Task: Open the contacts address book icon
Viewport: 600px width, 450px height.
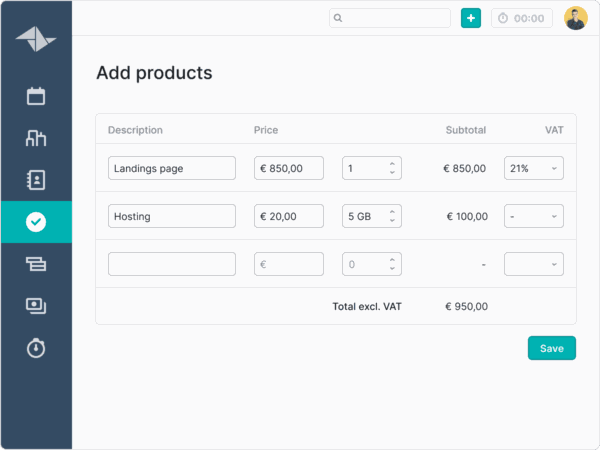Action: 36,180
